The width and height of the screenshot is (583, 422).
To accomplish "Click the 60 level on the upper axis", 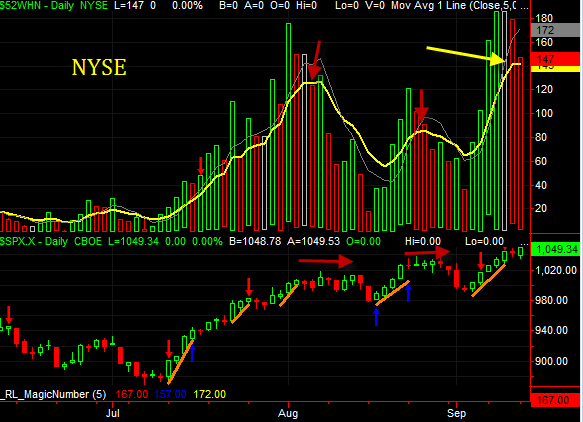I will pyautogui.click(x=541, y=161).
